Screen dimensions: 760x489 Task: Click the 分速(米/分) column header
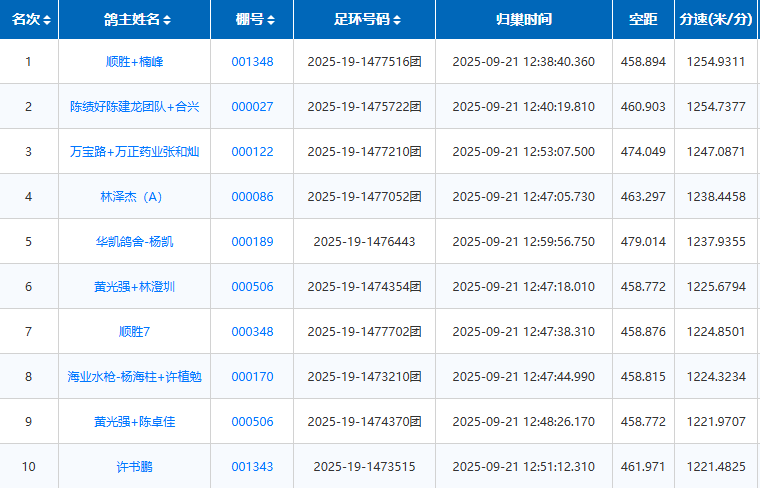coord(716,20)
